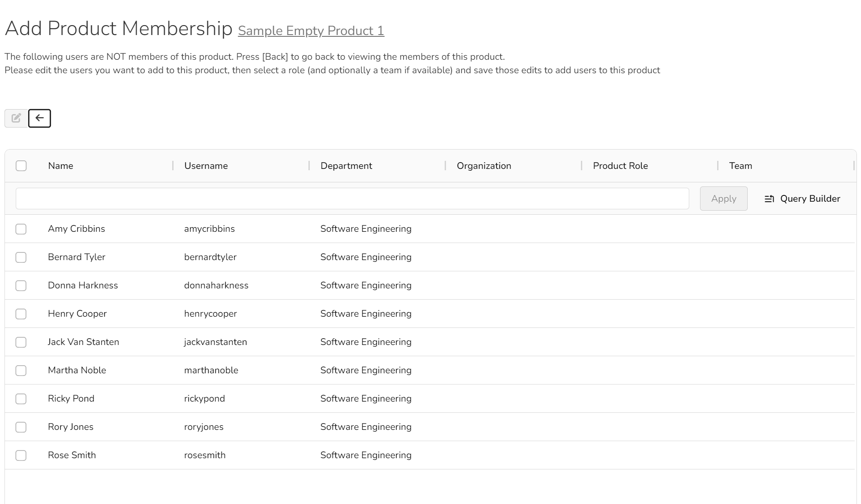Click the Product Role column header
The height and width of the screenshot is (504, 861).
coord(620,166)
